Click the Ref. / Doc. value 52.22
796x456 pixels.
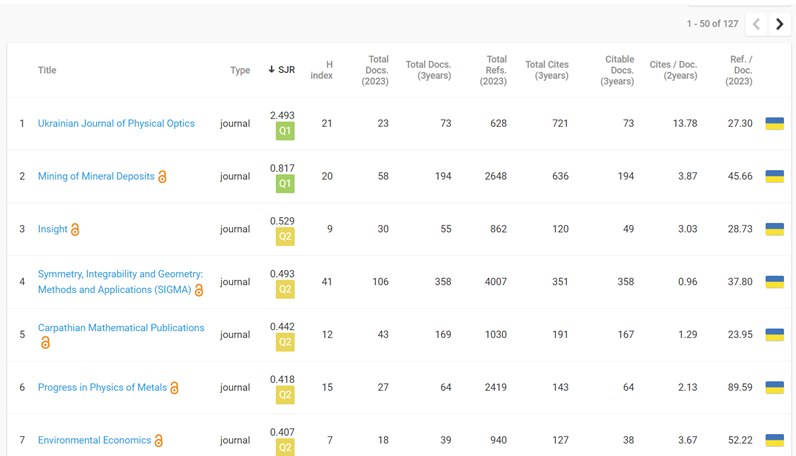coord(740,440)
